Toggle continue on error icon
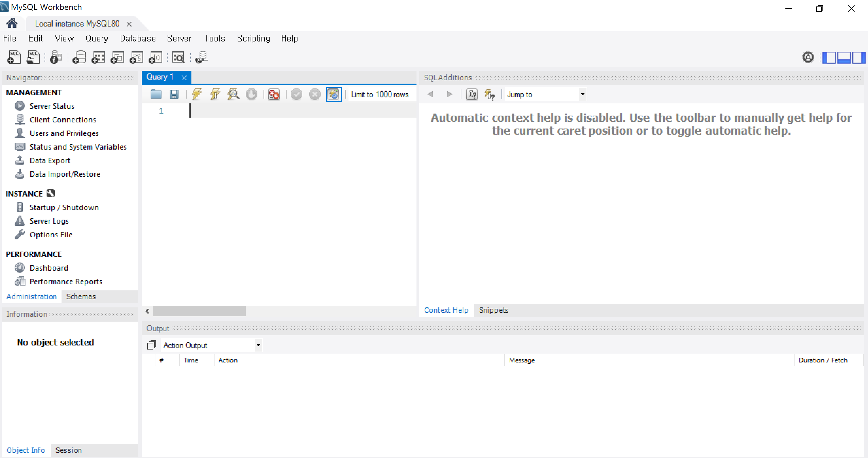868x458 pixels. [x=274, y=94]
